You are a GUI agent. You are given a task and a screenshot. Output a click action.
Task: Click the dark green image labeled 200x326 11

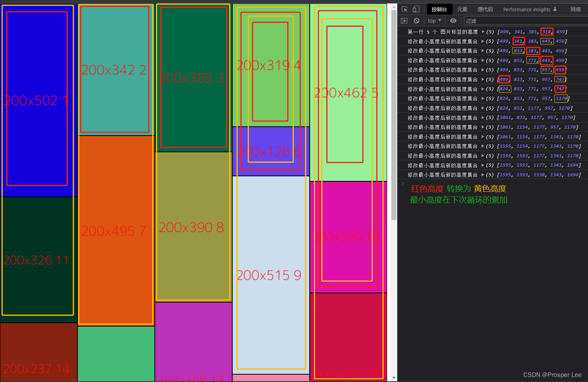(39, 260)
